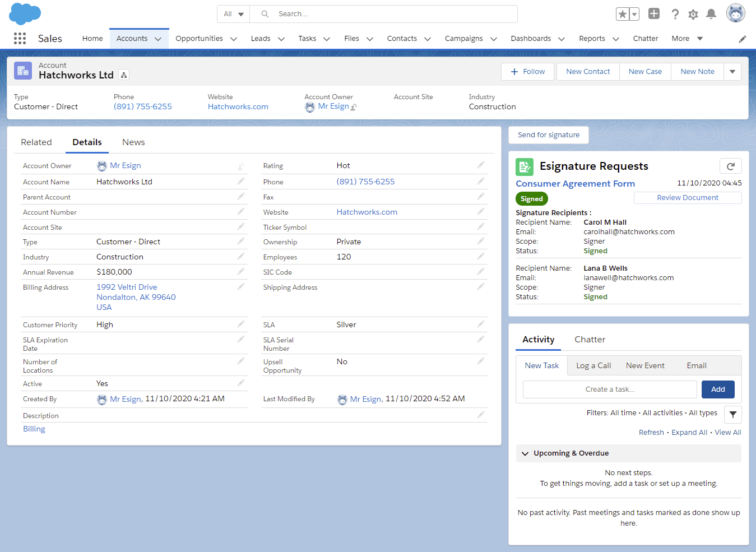Image resolution: width=756 pixels, height=552 pixels.
Task: Edit the Website field pencil icon
Action: click(481, 211)
